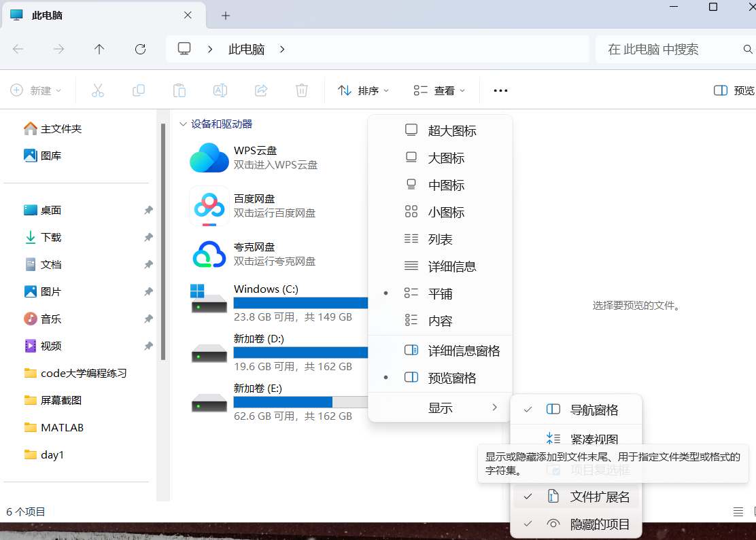Viewport: 756px width, 540px height.
Task: Expand the 显示 submenu
Action: [440, 408]
